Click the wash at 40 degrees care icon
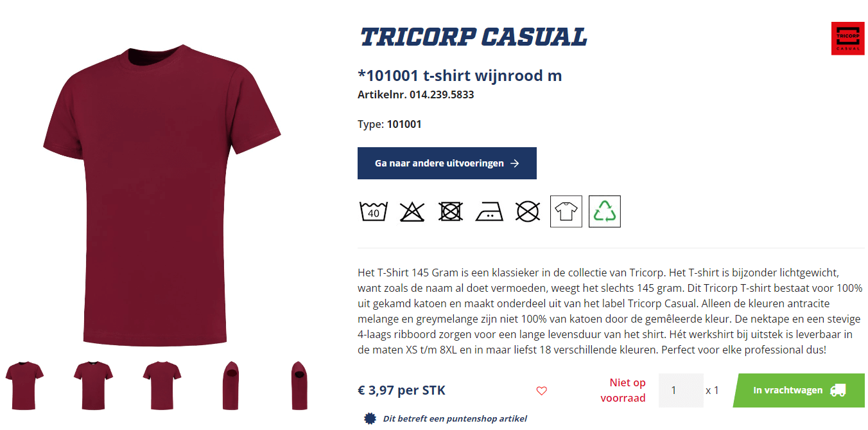This screenshot has height=430, width=868. [374, 211]
